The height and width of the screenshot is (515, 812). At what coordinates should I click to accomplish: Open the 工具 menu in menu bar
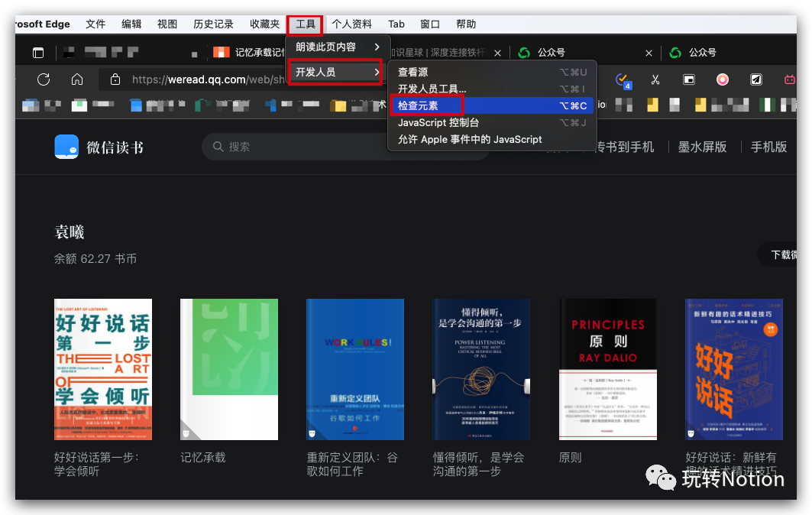[304, 24]
